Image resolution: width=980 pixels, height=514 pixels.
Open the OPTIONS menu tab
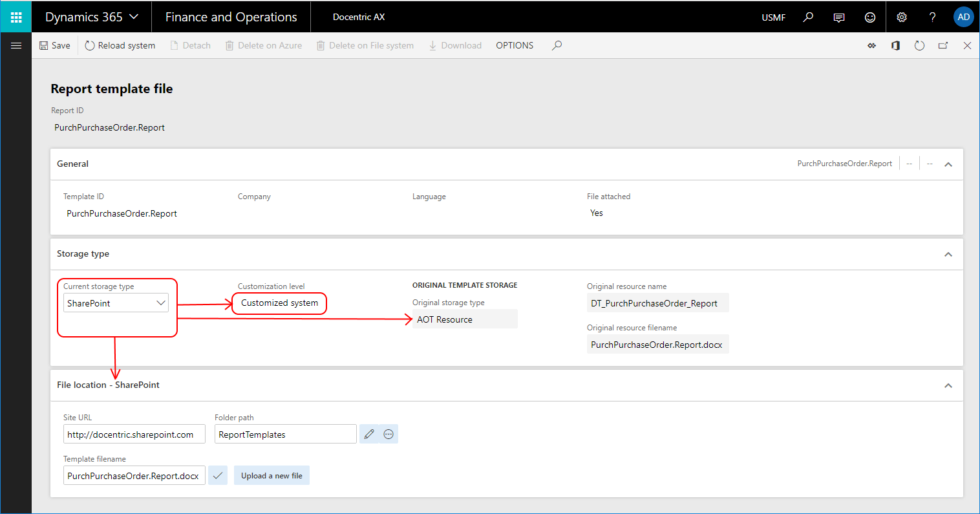(515, 45)
